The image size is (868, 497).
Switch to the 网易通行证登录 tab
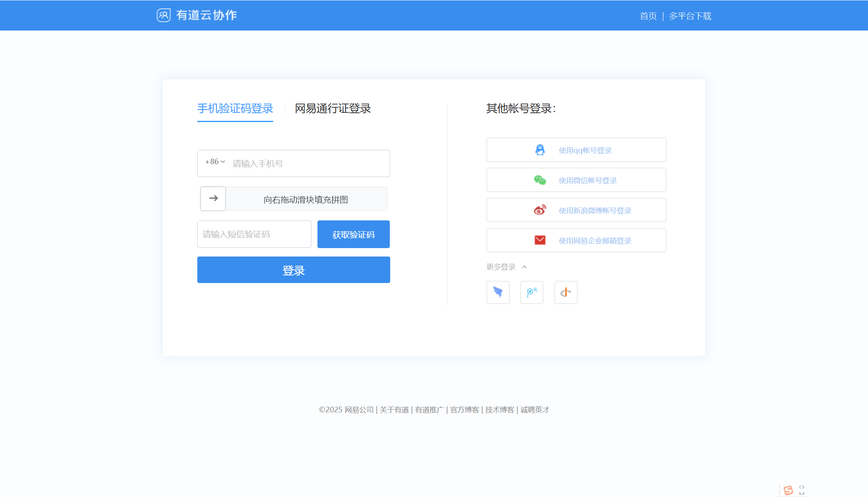click(x=332, y=109)
